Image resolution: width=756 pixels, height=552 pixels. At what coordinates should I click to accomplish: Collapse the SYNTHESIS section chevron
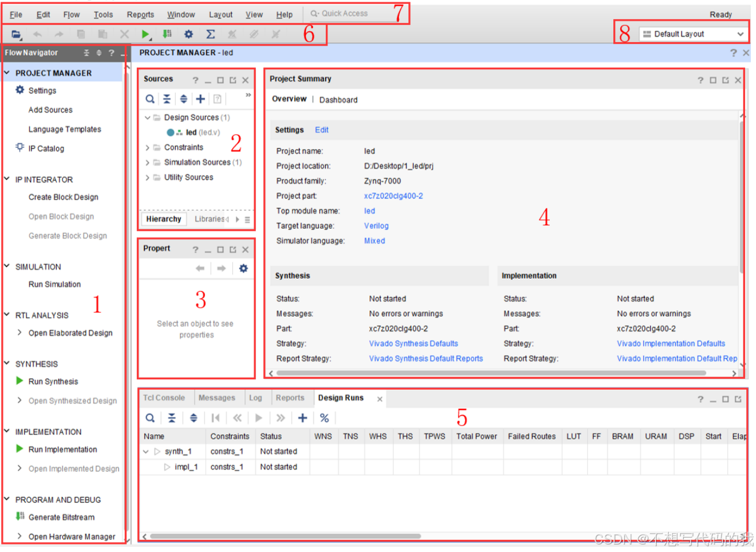click(7, 363)
